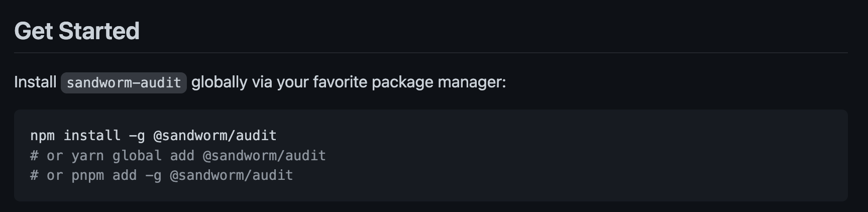Image resolution: width=868 pixels, height=212 pixels.
Task: Click the word global in yarn comment
Action: (137, 156)
